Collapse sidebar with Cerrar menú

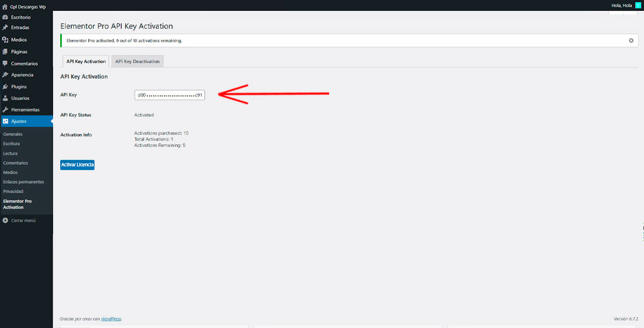coord(23,221)
